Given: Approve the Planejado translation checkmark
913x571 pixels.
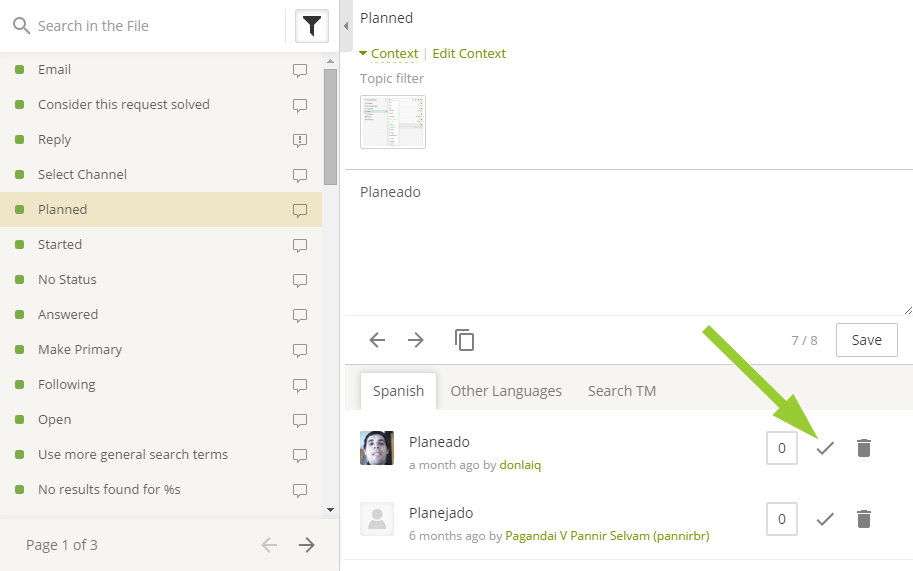Looking at the screenshot, I should coord(825,518).
